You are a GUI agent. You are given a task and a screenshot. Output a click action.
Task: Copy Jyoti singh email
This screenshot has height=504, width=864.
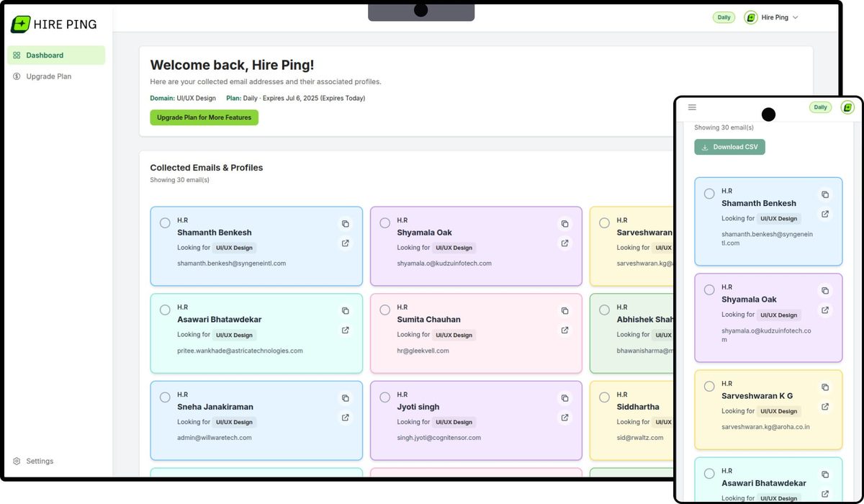point(564,398)
